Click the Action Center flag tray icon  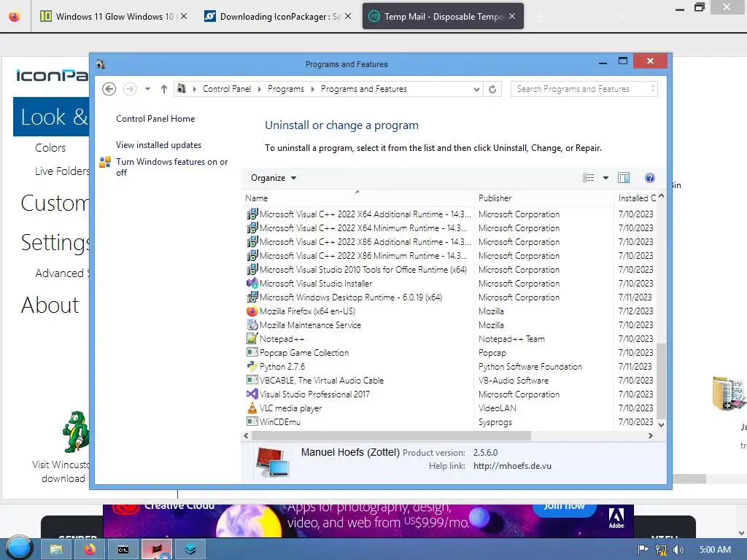click(643, 550)
